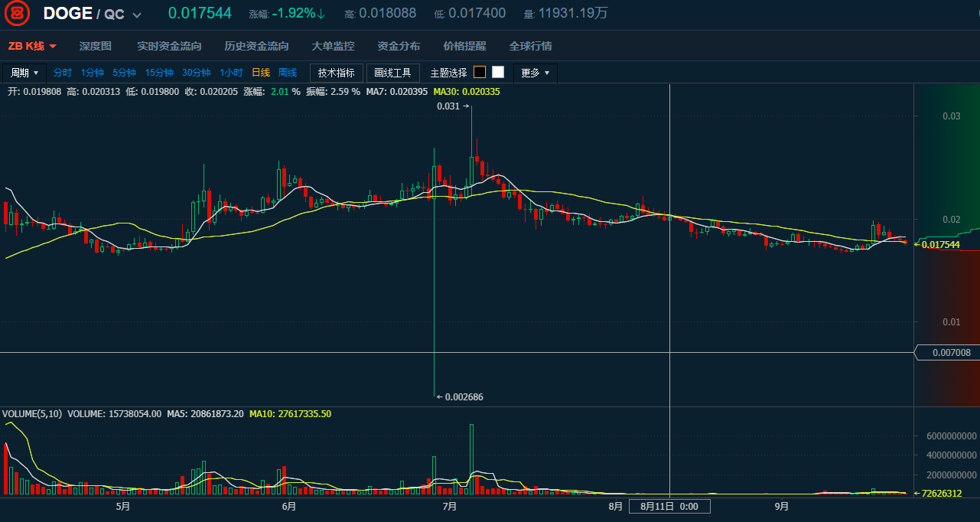Image resolution: width=980 pixels, height=522 pixels.
Task: Click the 振幅: 2.59 % amplitude value
Action: pos(333,92)
